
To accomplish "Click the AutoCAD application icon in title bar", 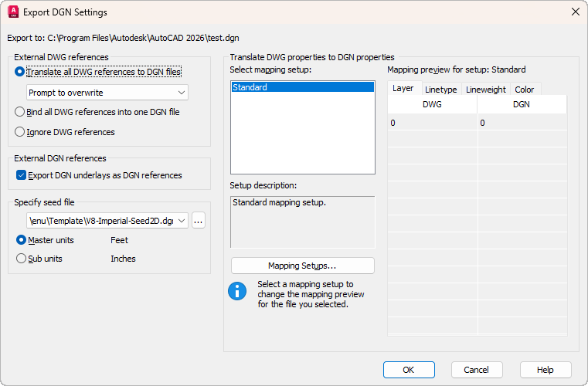I will pyautogui.click(x=13, y=12).
